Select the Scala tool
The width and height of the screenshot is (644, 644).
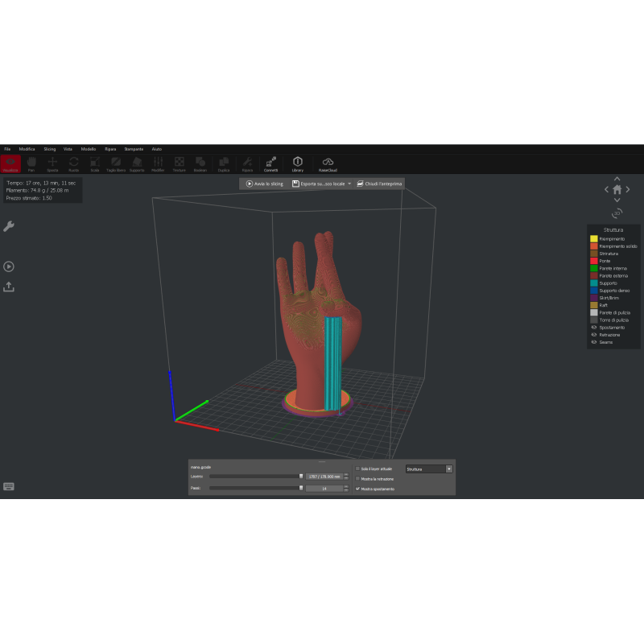[93, 163]
